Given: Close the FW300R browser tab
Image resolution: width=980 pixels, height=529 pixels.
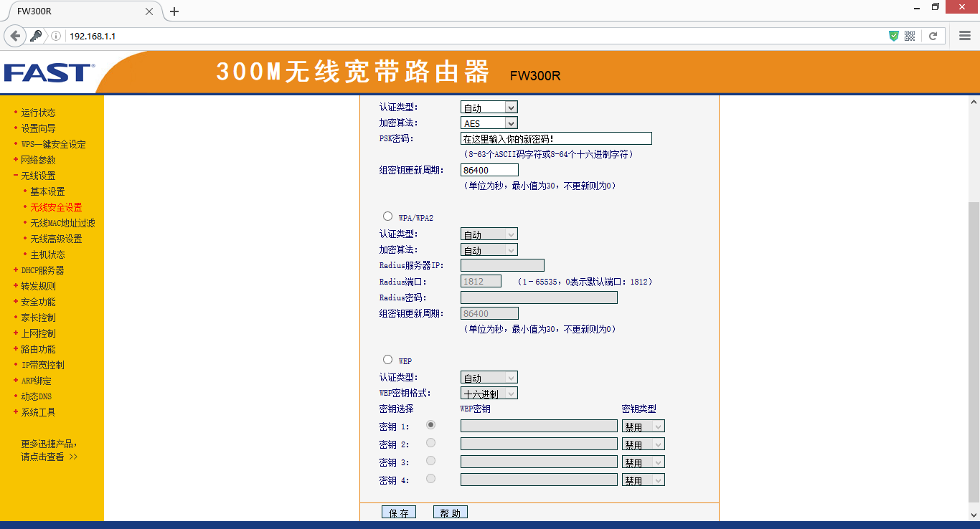Looking at the screenshot, I should click(149, 11).
